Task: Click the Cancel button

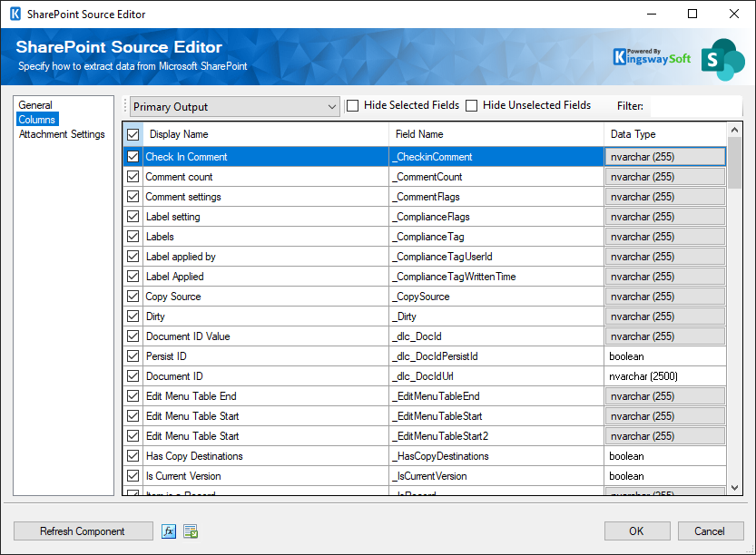Action: tap(711, 531)
